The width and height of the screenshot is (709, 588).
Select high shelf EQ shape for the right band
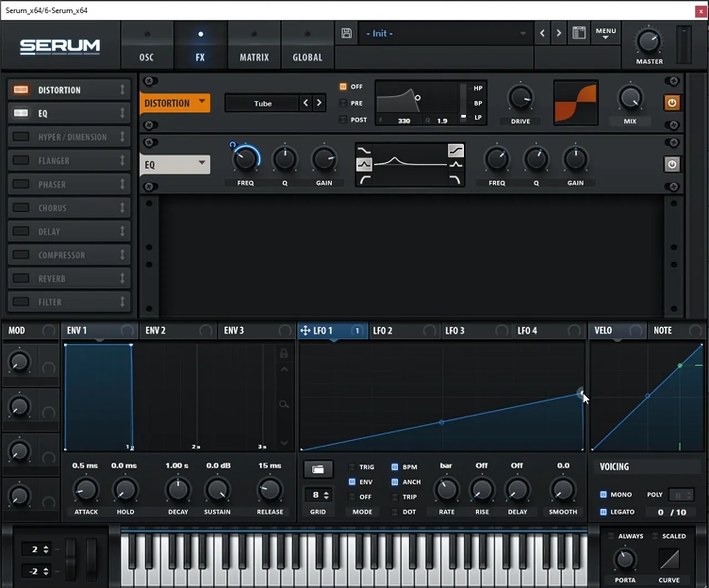tap(455, 150)
